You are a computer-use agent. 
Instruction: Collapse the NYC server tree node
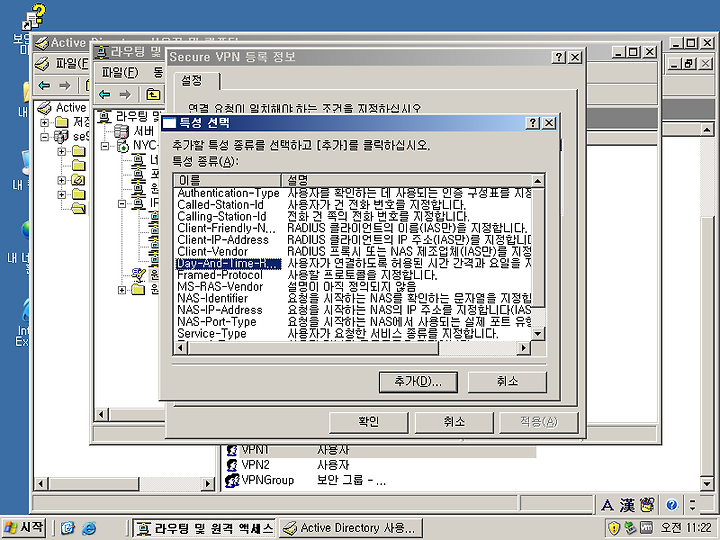(x=105, y=146)
